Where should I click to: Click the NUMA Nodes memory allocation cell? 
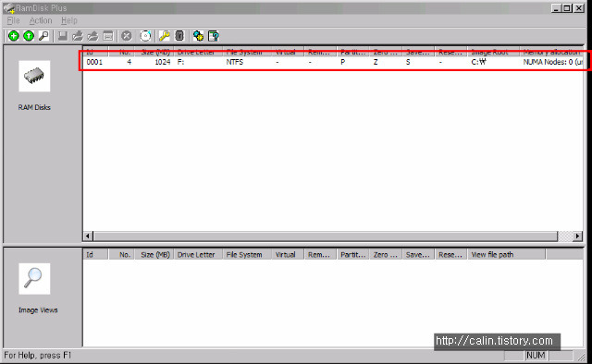[x=553, y=62]
